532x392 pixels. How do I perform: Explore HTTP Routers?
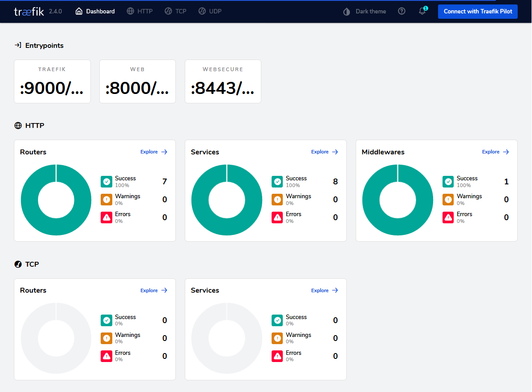[x=154, y=152]
